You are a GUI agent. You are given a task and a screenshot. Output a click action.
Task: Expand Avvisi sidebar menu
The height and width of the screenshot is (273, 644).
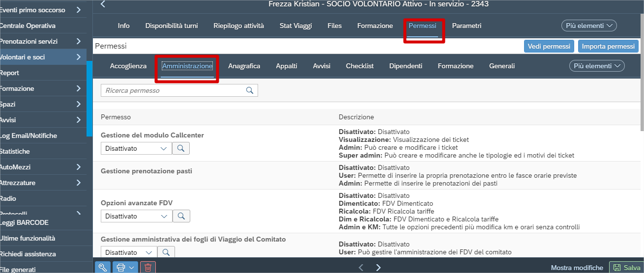pyautogui.click(x=79, y=120)
